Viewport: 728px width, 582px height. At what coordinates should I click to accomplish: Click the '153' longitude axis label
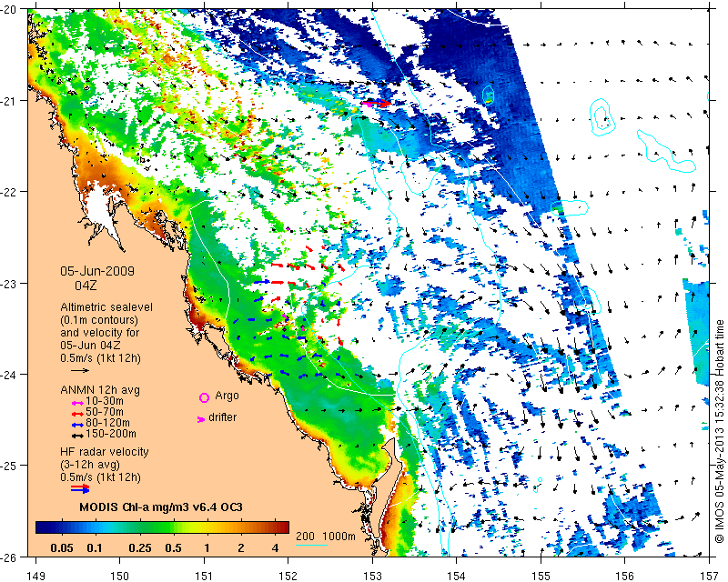pyautogui.click(x=372, y=577)
